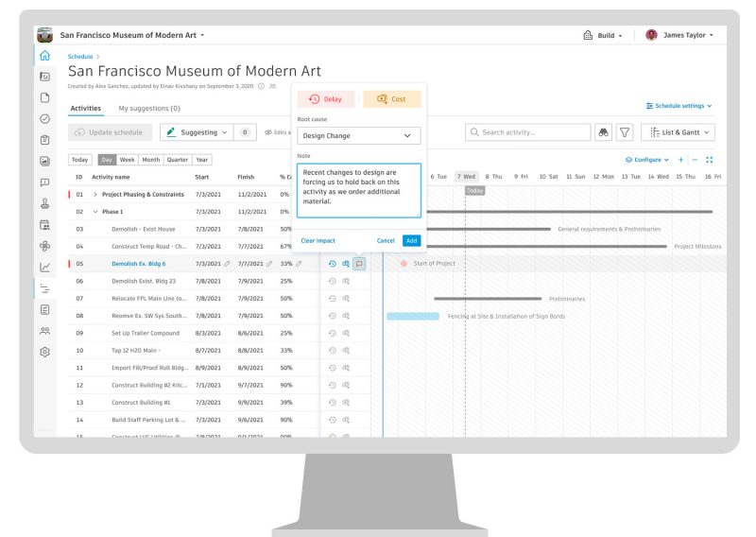The width and height of the screenshot is (756, 537).
Task: Switch to the Activities tab
Action: click(x=86, y=109)
